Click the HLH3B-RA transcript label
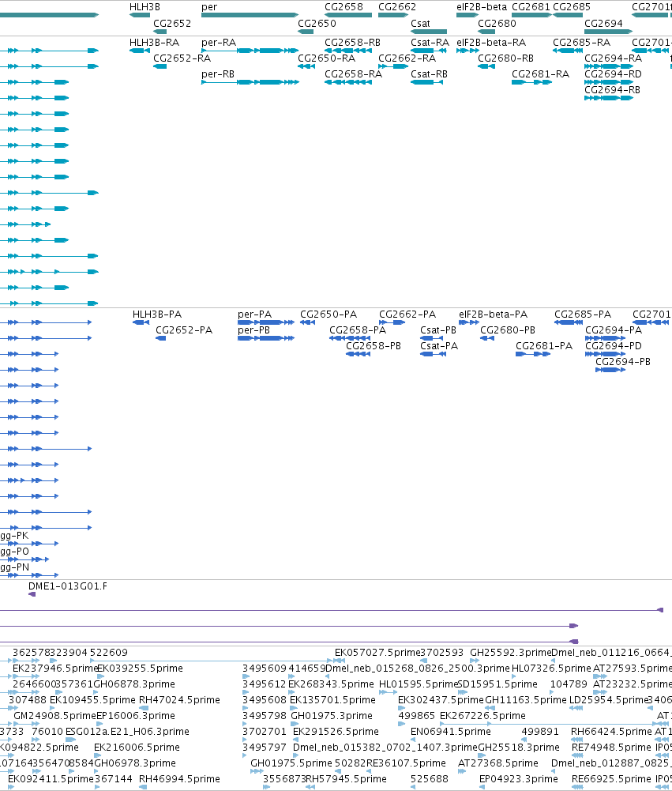Viewport: 672px width, 791px height. pyautogui.click(x=154, y=43)
